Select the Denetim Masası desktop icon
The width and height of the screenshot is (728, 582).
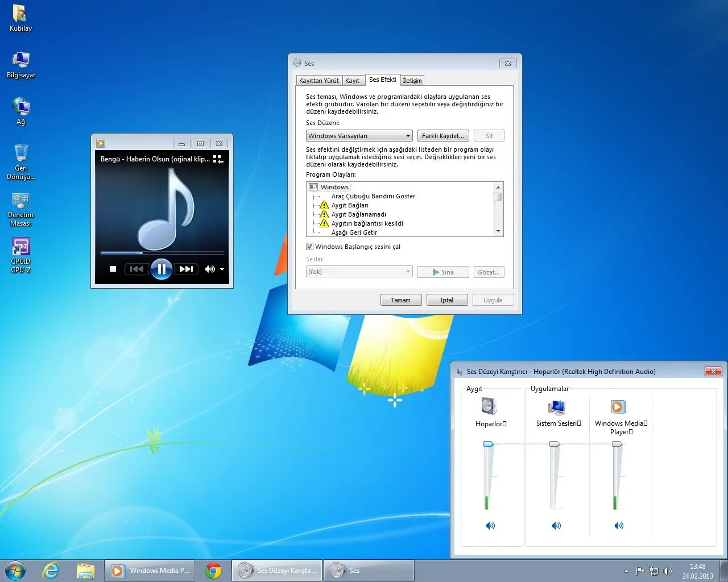21,209
